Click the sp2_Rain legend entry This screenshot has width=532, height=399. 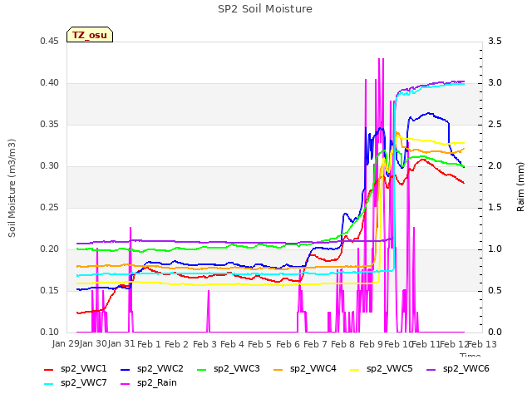pyautogui.click(x=149, y=383)
